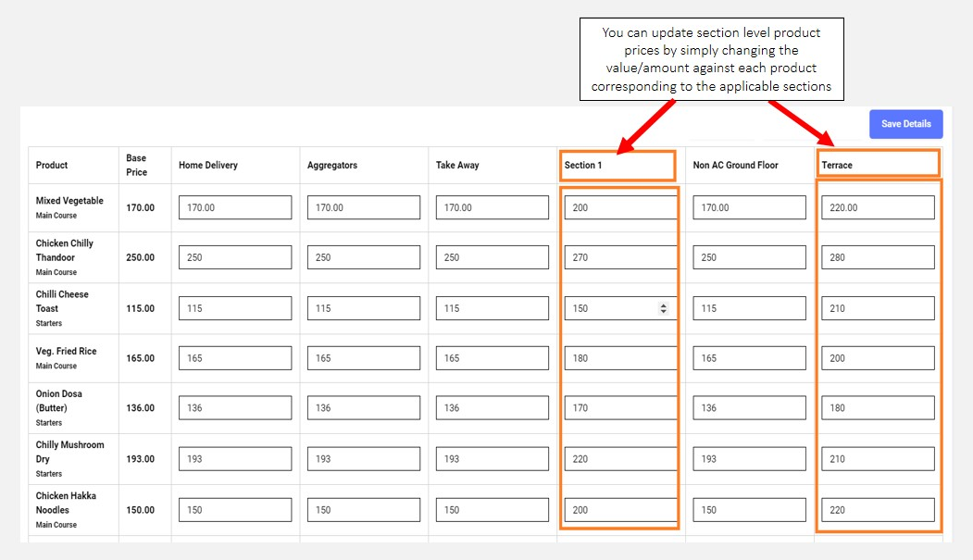Edit Chicken Chilly Thandoor Aggregators price
Screen dimensions: 973x560
[x=364, y=257]
